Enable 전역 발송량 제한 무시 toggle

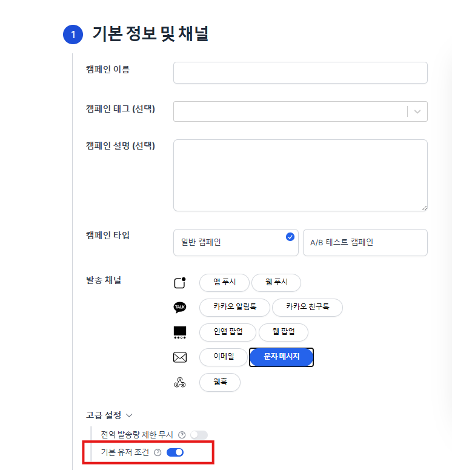[199, 435]
